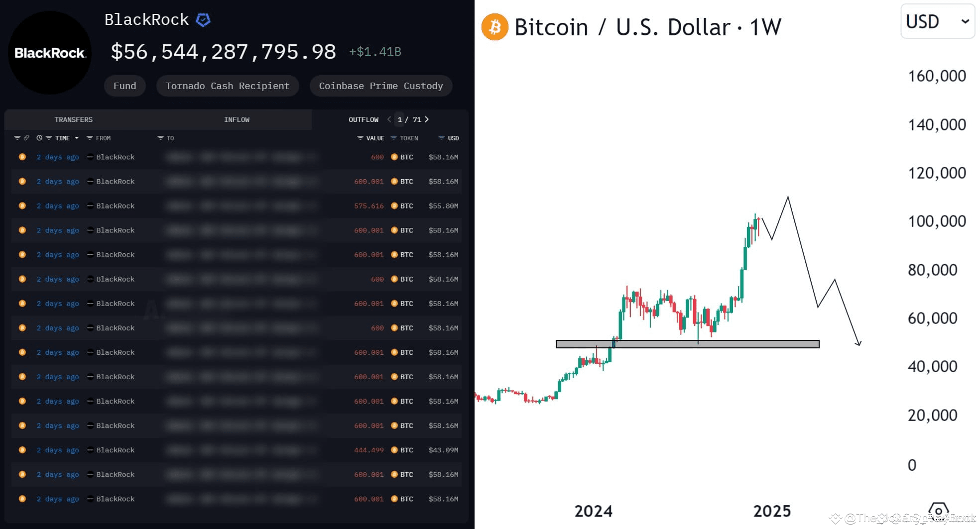980x529 pixels.
Task: Select the OUTFLOW tab
Action: (x=364, y=119)
